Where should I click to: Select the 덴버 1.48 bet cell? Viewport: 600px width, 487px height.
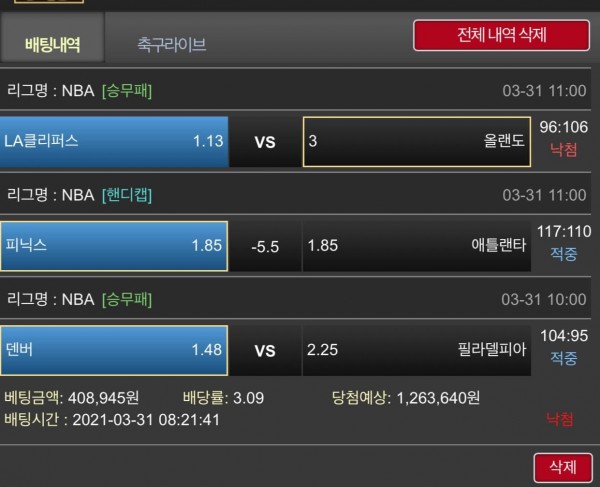click(114, 350)
